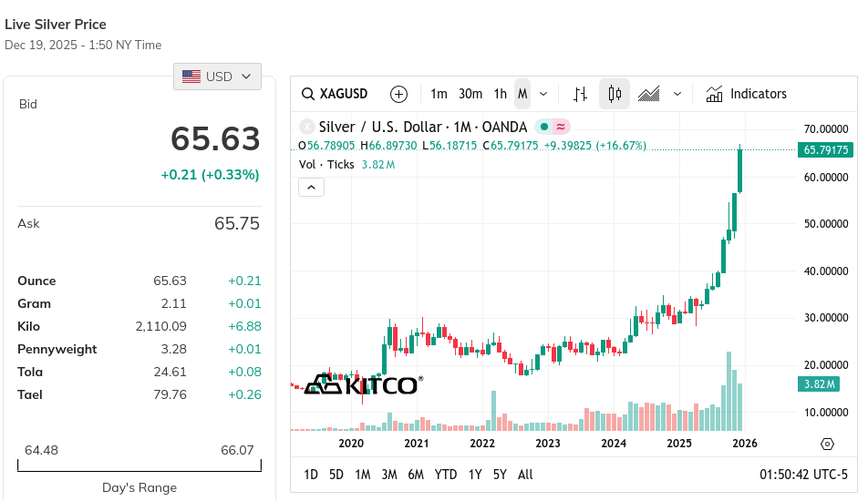Screen dimensions: 868x501
Task: Click the 65.63 bid price
Action: pyautogui.click(x=215, y=138)
